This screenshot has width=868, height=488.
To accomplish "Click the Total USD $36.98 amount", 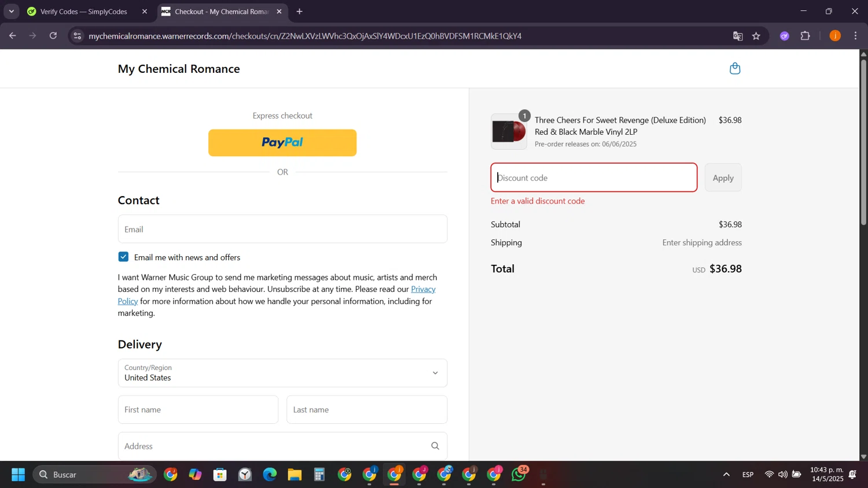I will [717, 269].
